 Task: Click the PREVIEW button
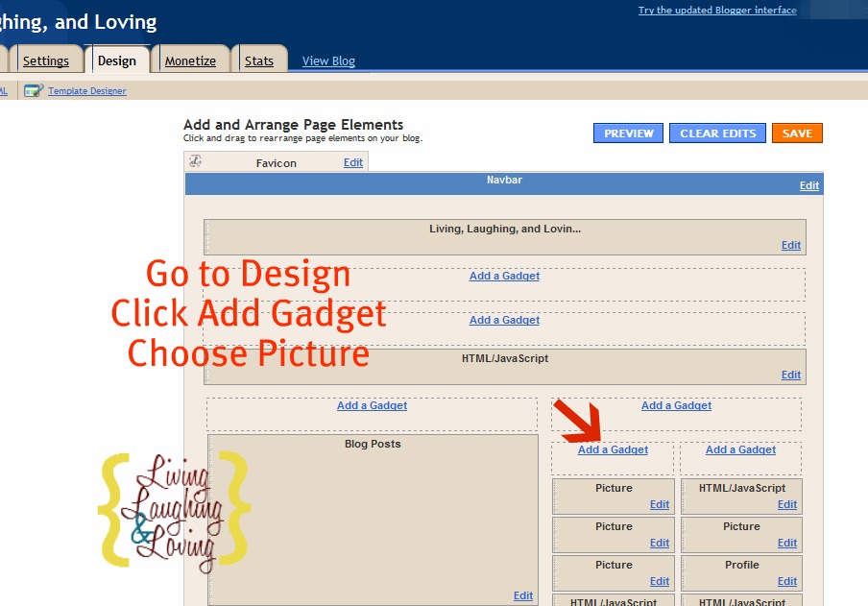coord(628,133)
